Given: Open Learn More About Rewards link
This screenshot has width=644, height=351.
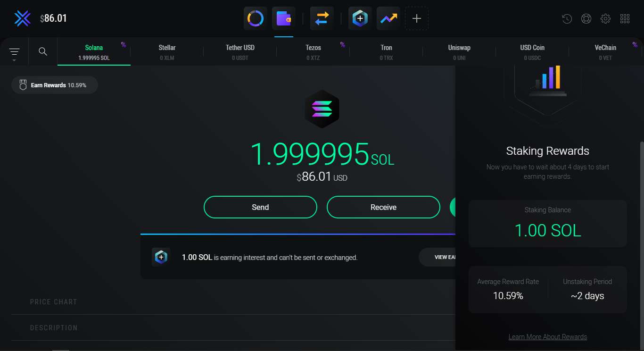Looking at the screenshot, I should (547, 337).
